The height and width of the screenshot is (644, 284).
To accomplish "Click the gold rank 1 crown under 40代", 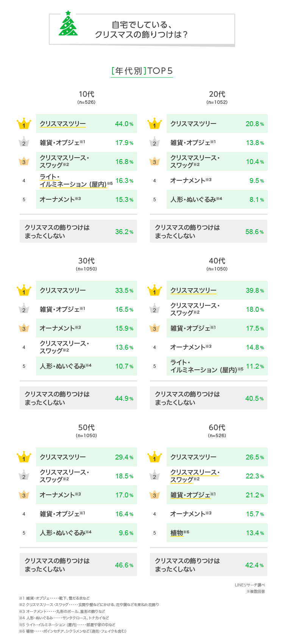I will pyautogui.click(x=154, y=291).
